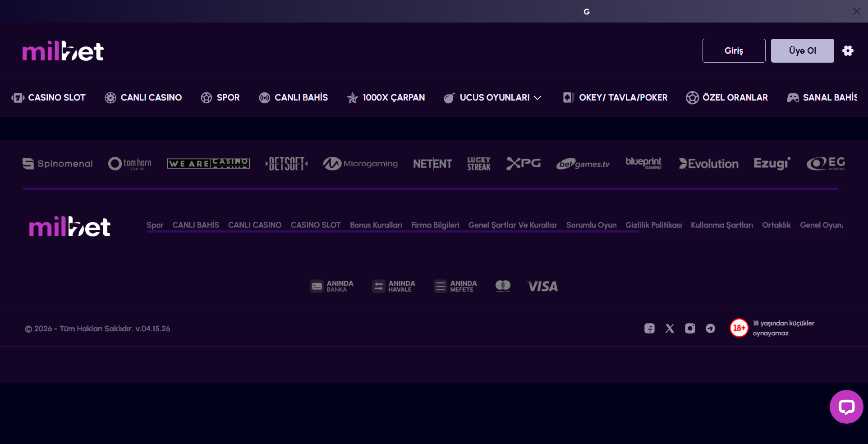
Task: Open the X social icon
Action: [x=670, y=329]
